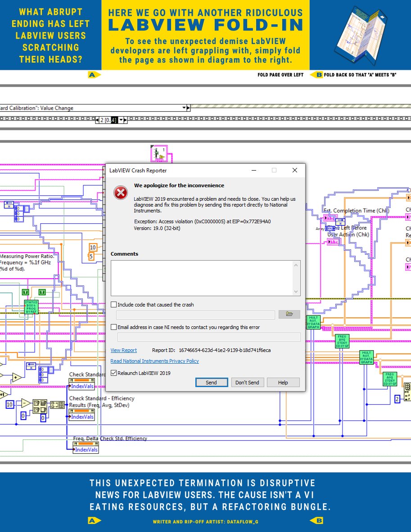This screenshot has width=411, height=532.
Task: Click the "Est. Completion Time (Chk)" label
Action: coord(357,210)
